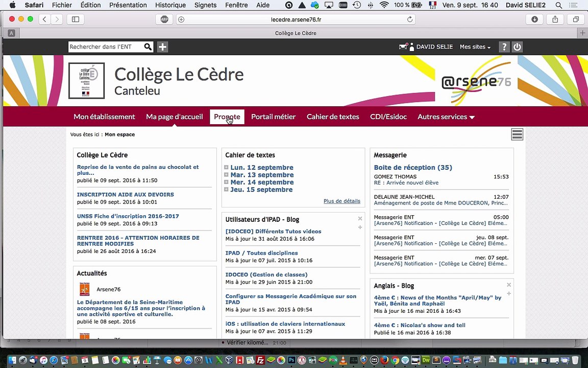Open Boite de réception (35) link
588x368 pixels.
point(413,168)
